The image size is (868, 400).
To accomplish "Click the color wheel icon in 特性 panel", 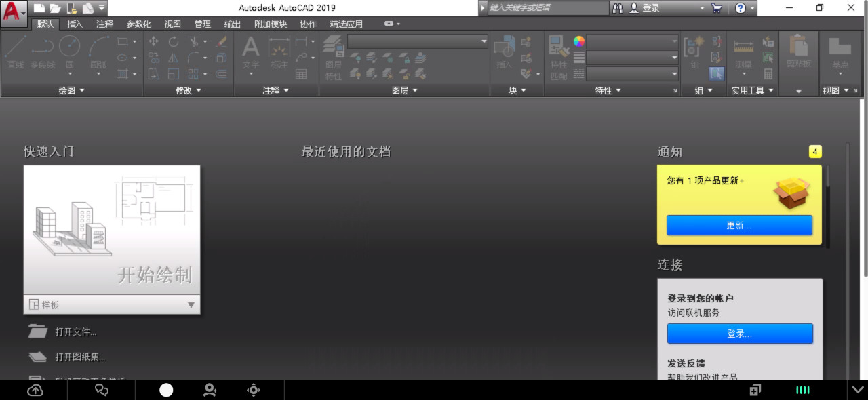I will 578,41.
